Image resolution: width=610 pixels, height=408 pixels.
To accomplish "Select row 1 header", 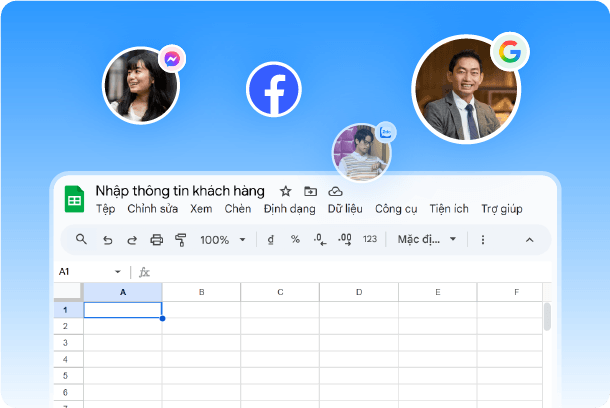I will click(68, 310).
